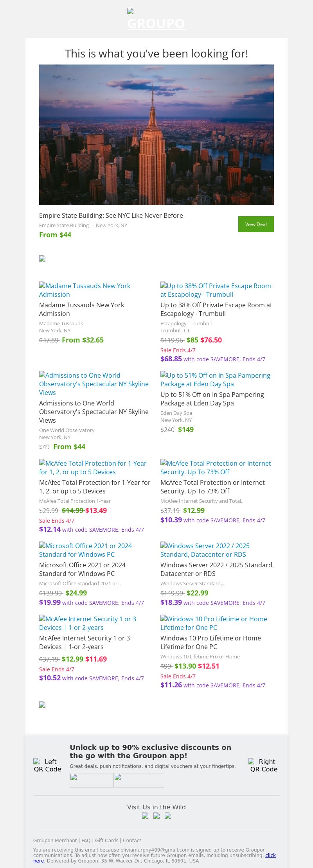Open Madame Tussauds New York Admission image link

(x=85, y=290)
